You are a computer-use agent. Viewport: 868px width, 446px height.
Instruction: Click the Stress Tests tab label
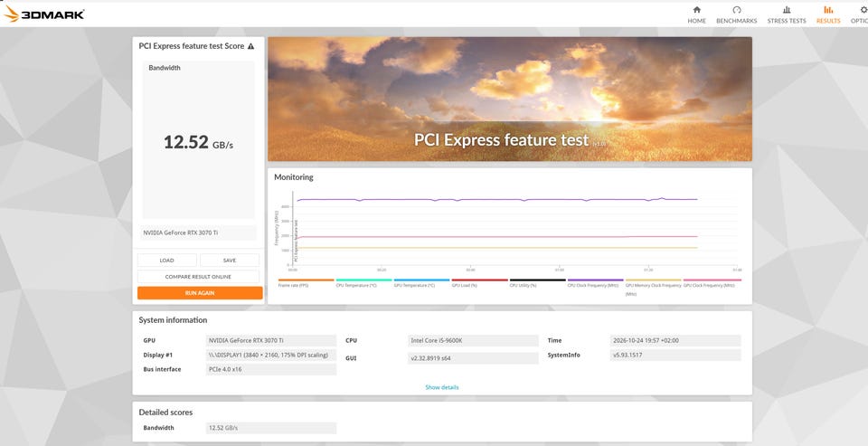point(787,21)
